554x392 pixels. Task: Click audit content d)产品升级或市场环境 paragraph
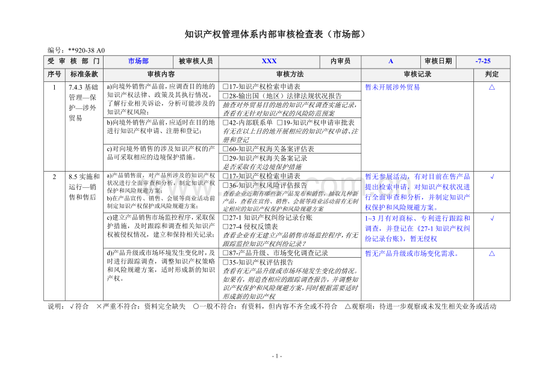(161, 266)
